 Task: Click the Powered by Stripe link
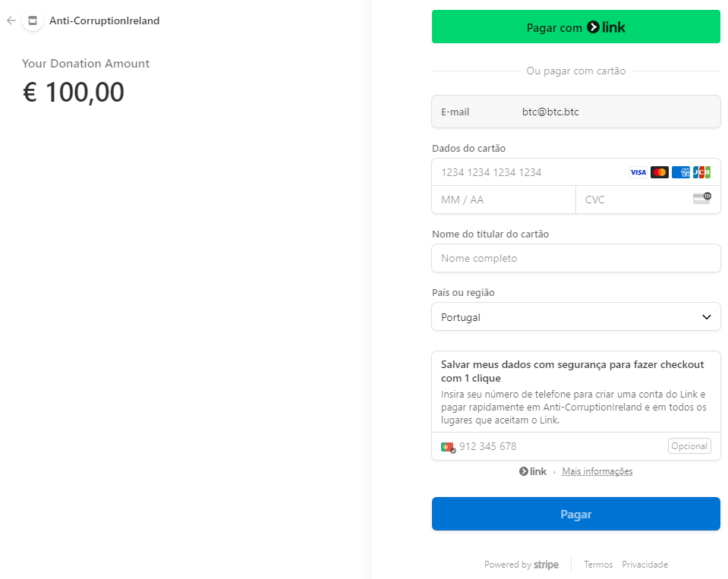[522, 565]
